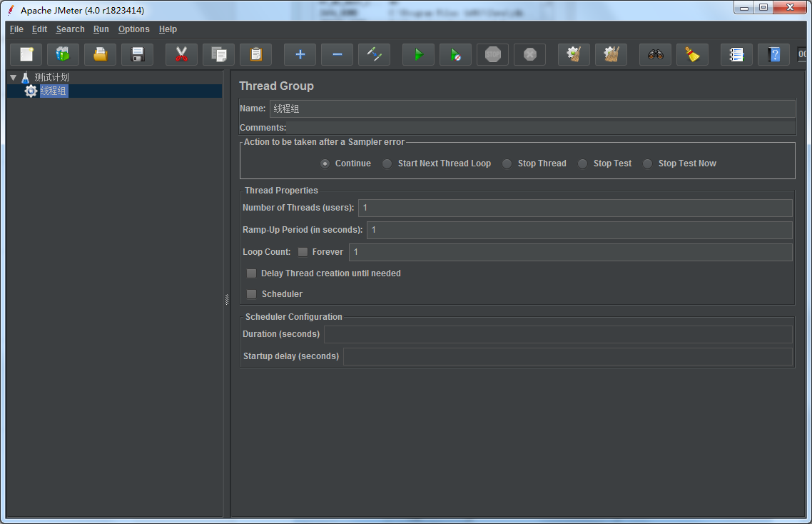Click the Loop Count input field
The width and height of the screenshot is (812, 524).
coord(571,253)
